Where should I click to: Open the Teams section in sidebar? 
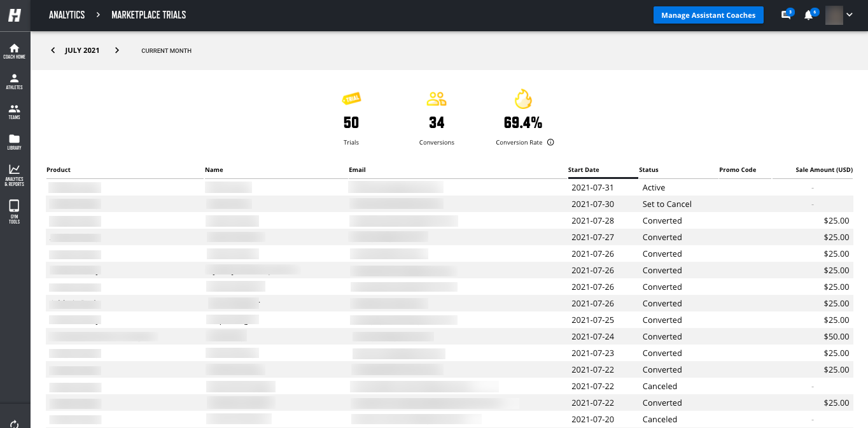15,111
